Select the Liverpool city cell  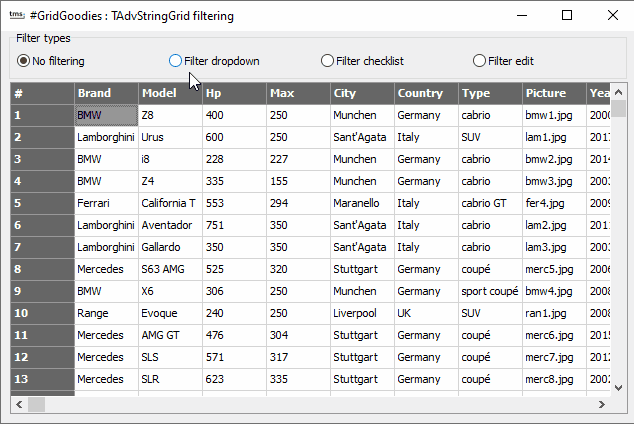(x=362, y=313)
